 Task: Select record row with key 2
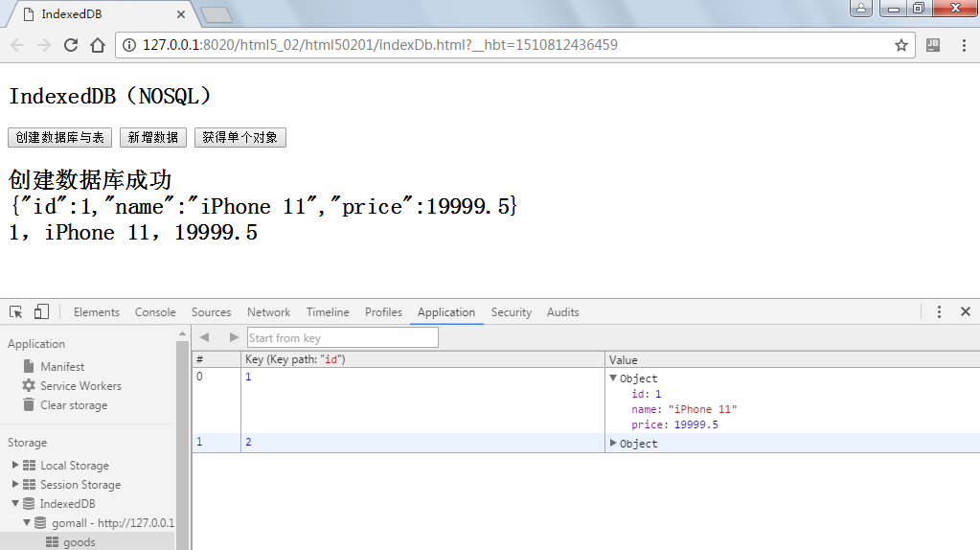point(586,443)
